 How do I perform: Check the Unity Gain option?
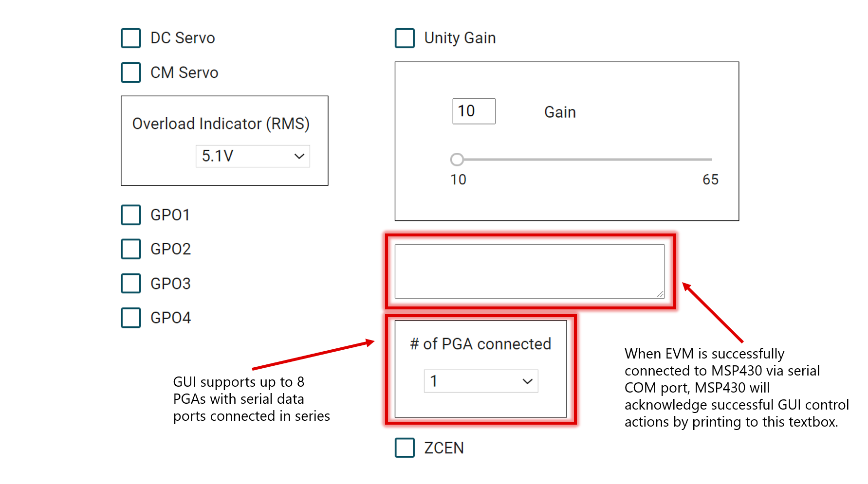405,38
